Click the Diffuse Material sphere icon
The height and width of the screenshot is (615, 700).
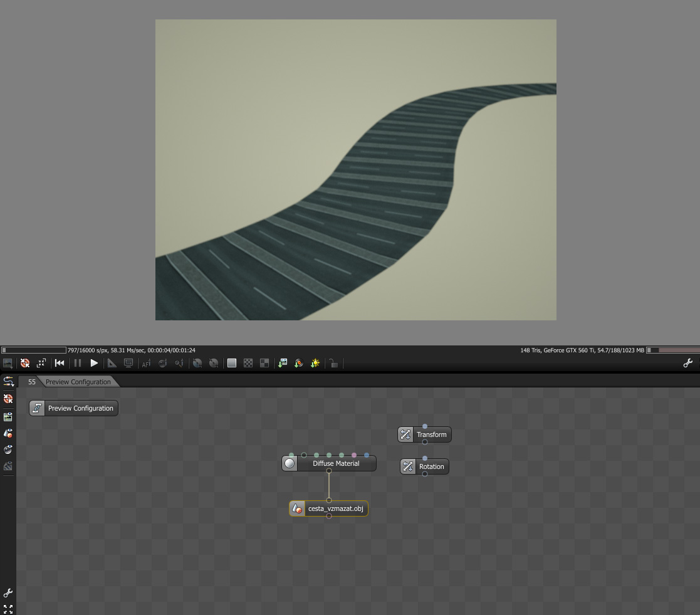[290, 463]
